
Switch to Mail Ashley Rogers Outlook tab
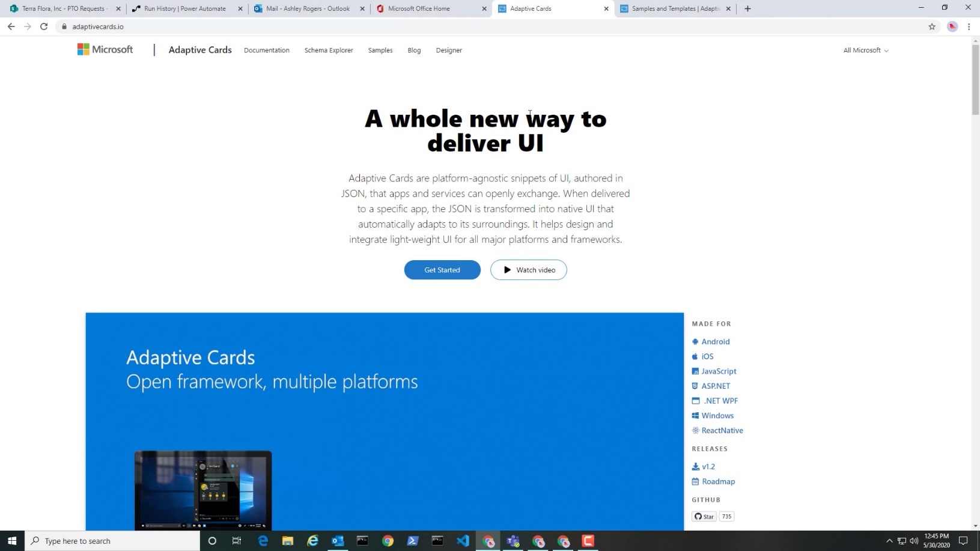(308, 8)
